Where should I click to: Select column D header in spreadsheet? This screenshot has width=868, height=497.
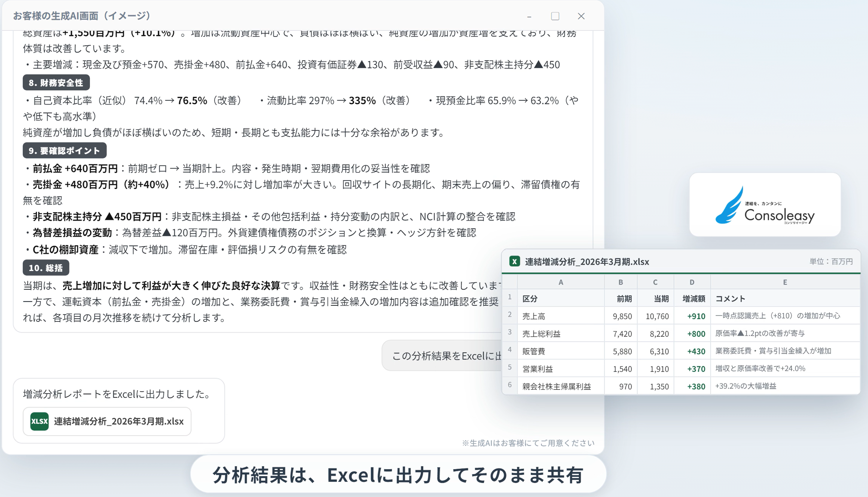[x=692, y=282]
